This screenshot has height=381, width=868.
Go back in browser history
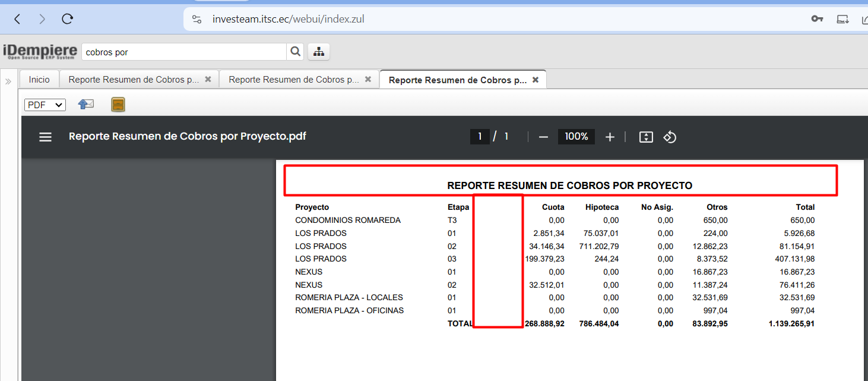click(17, 19)
